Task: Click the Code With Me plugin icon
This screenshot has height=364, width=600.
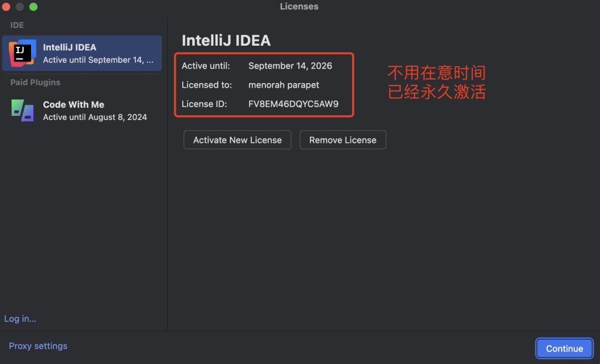Action: coord(22,110)
